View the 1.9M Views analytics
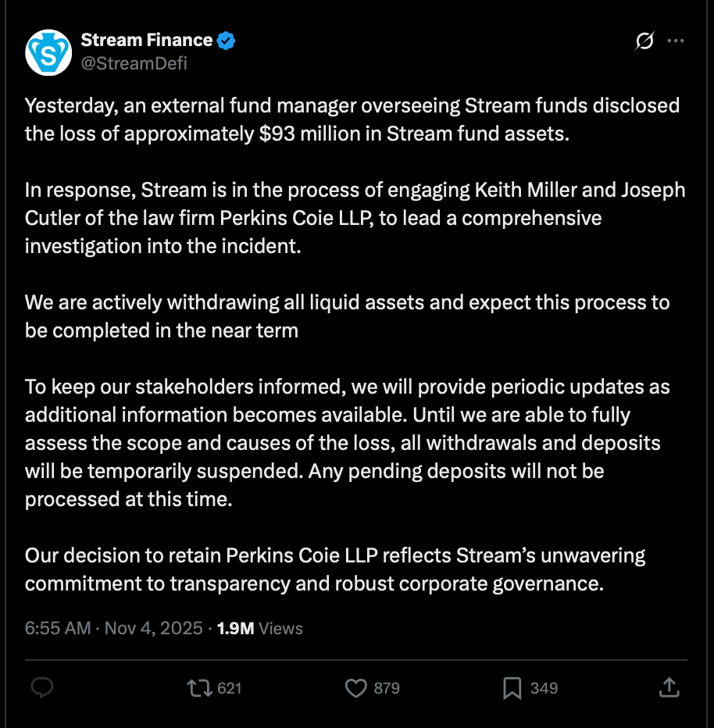 click(259, 628)
